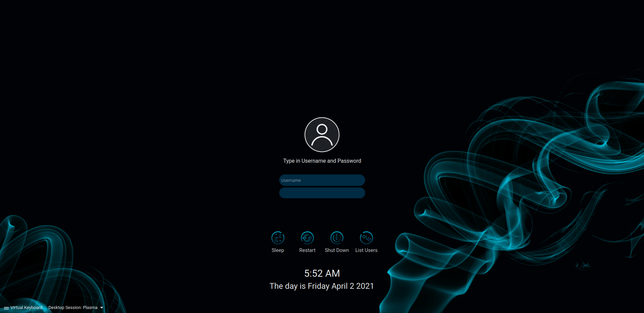Focus the password field below Username
644x313 pixels.
coord(322,193)
